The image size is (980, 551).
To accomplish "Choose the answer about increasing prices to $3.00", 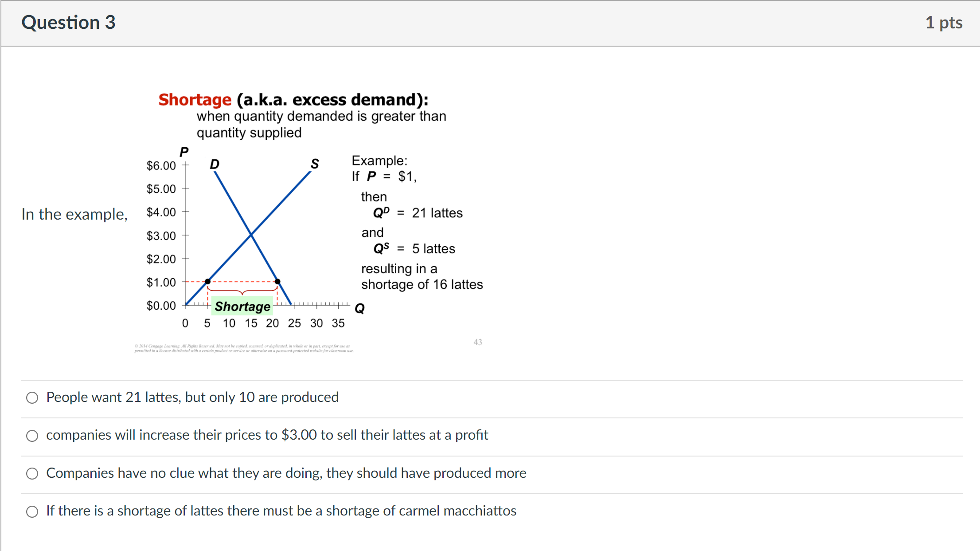I will click(x=31, y=436).
